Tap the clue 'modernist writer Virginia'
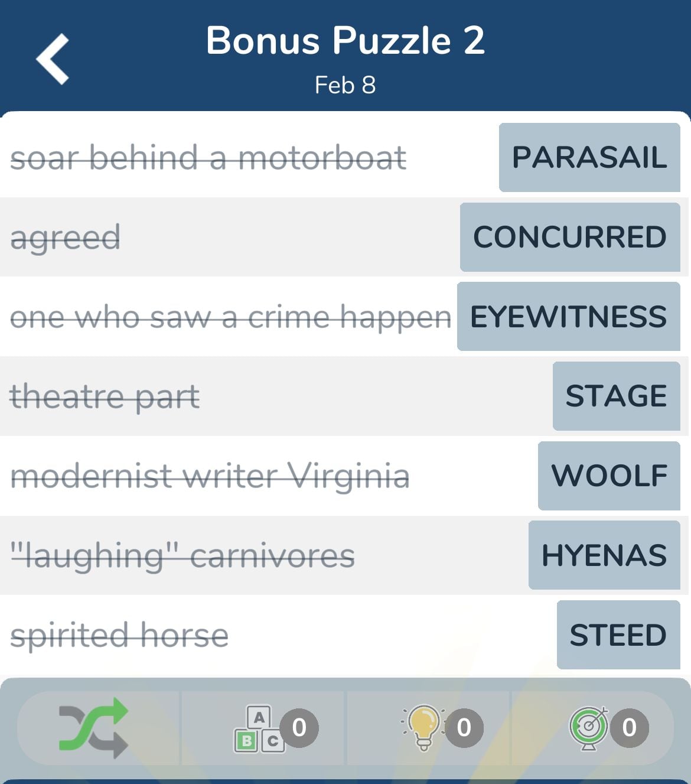This screenshot has height=784, width=691. [x=210, y=476]
